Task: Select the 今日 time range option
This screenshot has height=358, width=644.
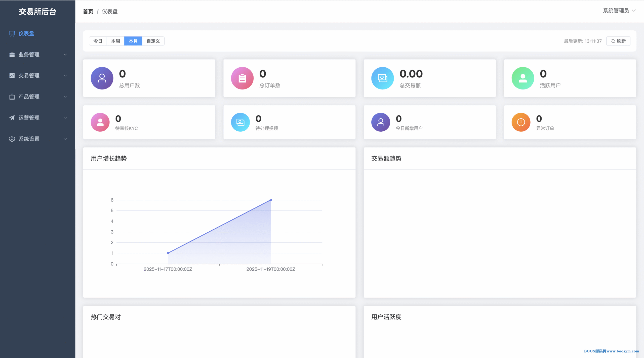Action: click(98, 41)
